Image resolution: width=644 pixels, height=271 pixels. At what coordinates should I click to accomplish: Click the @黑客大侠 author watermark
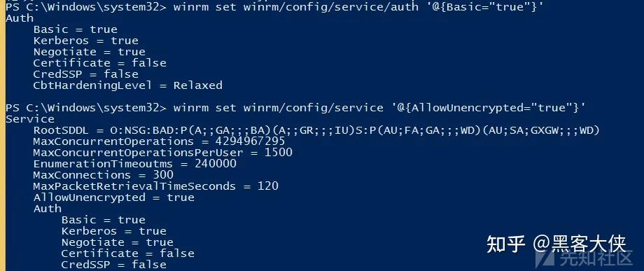[x=579, y=244]
